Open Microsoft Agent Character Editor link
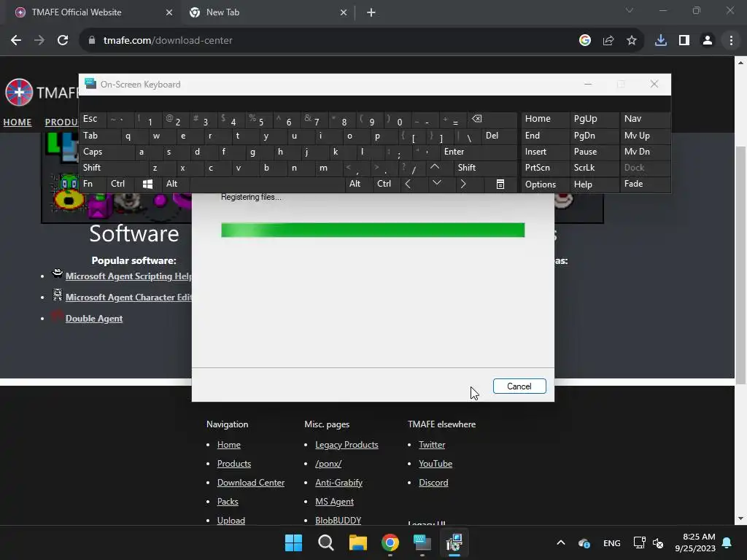The height and width of the screenshot is (560, 747). 128,297
